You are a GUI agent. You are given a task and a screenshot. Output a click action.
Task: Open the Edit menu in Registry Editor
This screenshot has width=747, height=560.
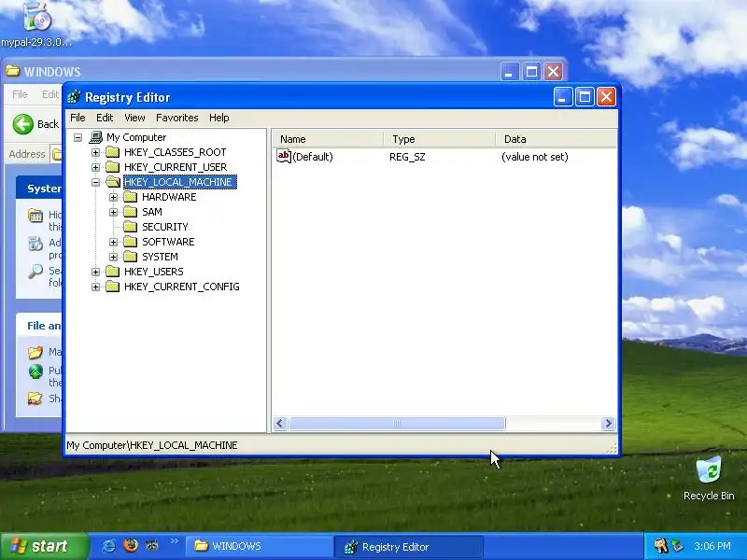[x=105, y=118]
